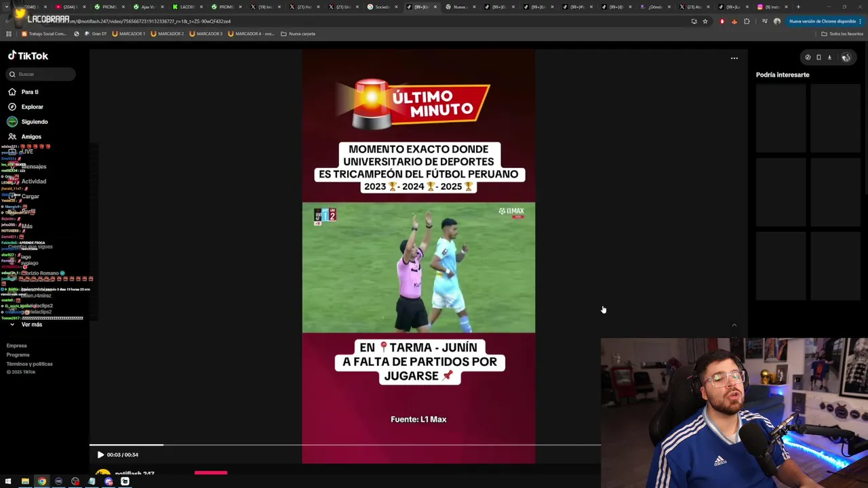Open Términos y políticas link

click(x=29, y=364)
